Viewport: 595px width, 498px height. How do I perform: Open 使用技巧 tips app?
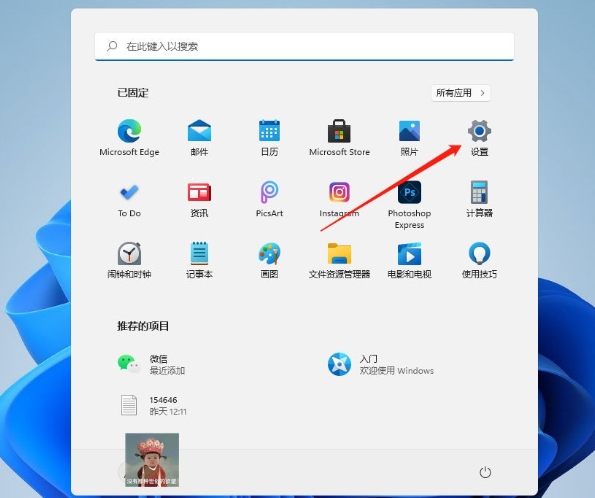pos(479,260)
